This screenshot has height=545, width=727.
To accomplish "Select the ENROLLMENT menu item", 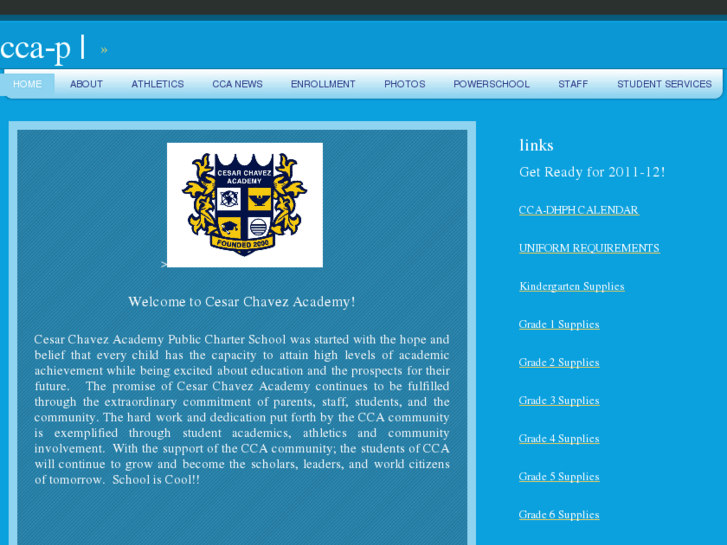I will (323, 84).
